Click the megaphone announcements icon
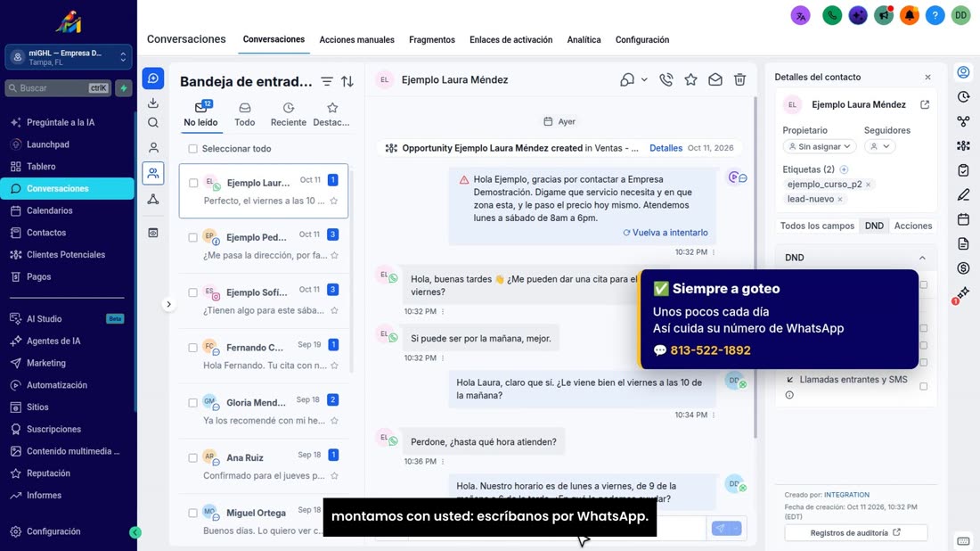 click(x=884, y=15)
